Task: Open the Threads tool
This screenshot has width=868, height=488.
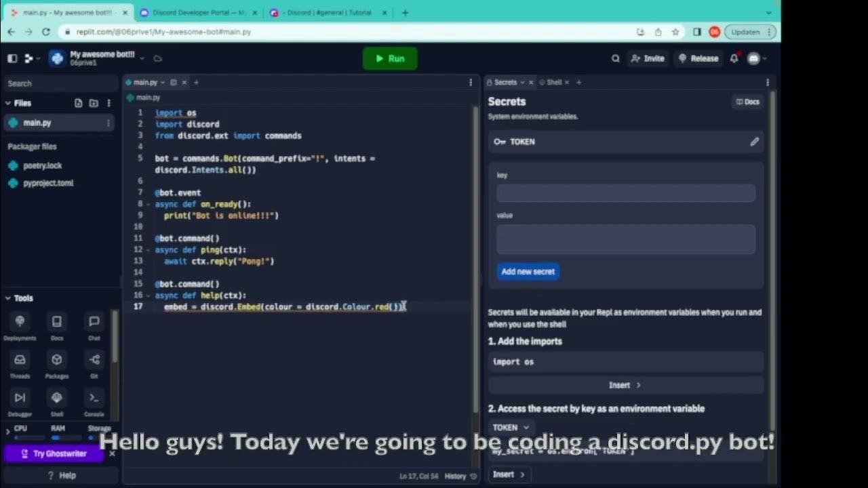Action: 20,364
